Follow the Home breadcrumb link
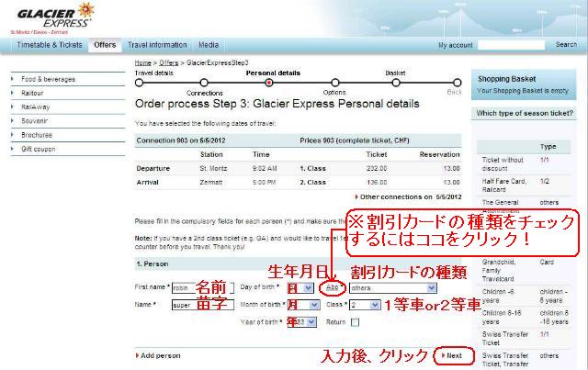This screenshot has width=588, height=370. pos(143,62)
